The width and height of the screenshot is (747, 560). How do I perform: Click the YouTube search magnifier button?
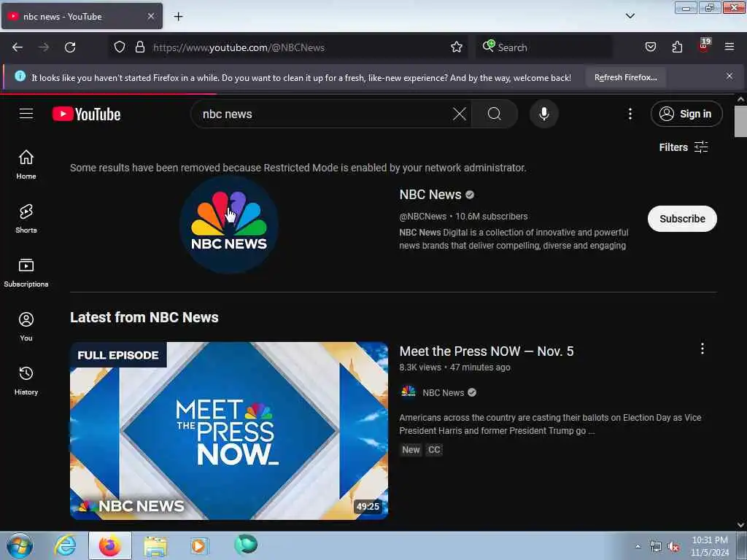[x=494, y=114]
